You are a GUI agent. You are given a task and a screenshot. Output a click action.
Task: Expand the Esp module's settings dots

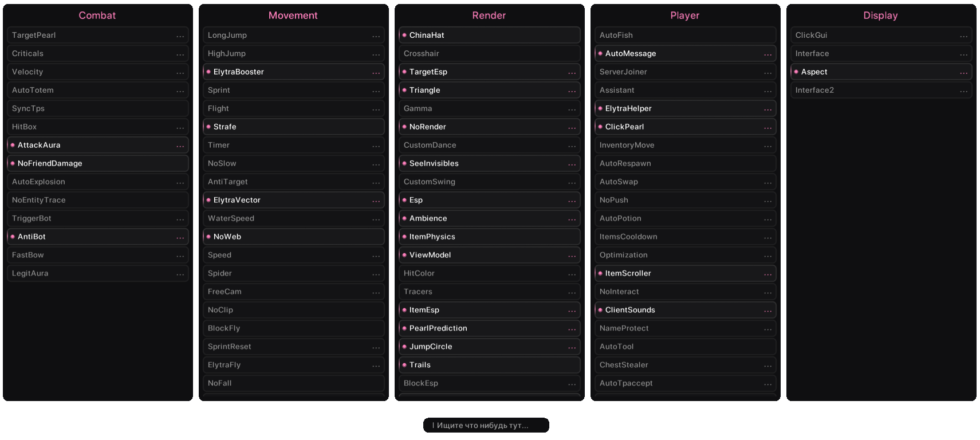[x=572, y=201]
